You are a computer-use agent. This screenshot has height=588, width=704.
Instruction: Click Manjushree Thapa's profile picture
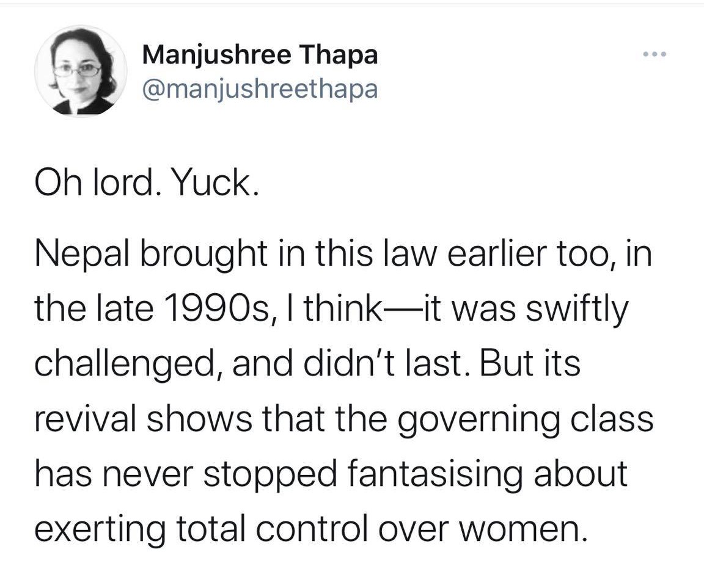[81, 71]
